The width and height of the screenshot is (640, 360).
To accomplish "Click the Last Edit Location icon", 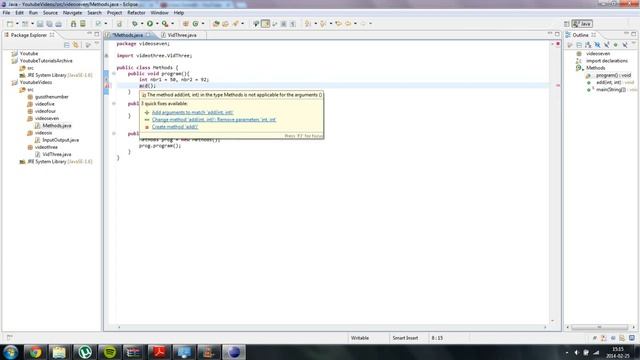I will point(338,24).
